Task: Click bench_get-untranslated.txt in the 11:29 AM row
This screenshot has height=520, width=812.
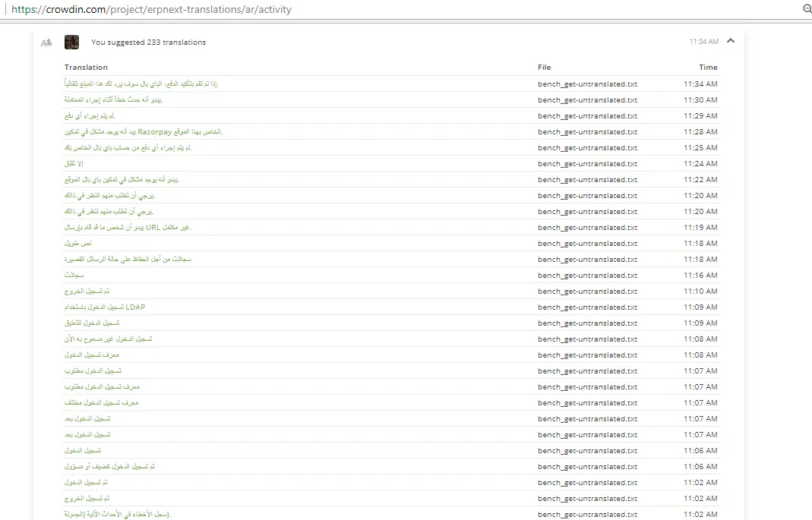Action: (587, 116)
